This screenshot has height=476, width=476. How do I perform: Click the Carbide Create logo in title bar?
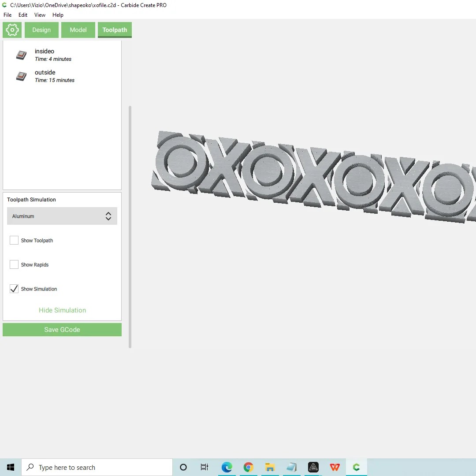(x=4, y=5)
